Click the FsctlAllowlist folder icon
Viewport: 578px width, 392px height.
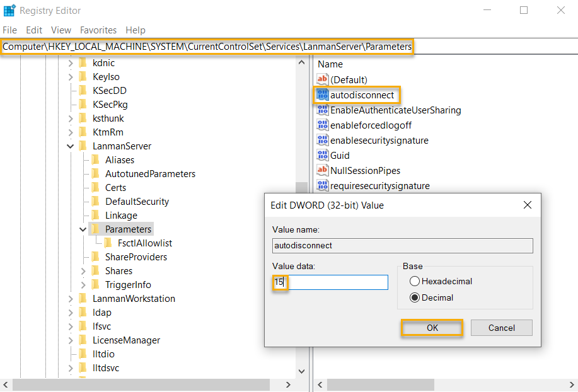point(108,243)
